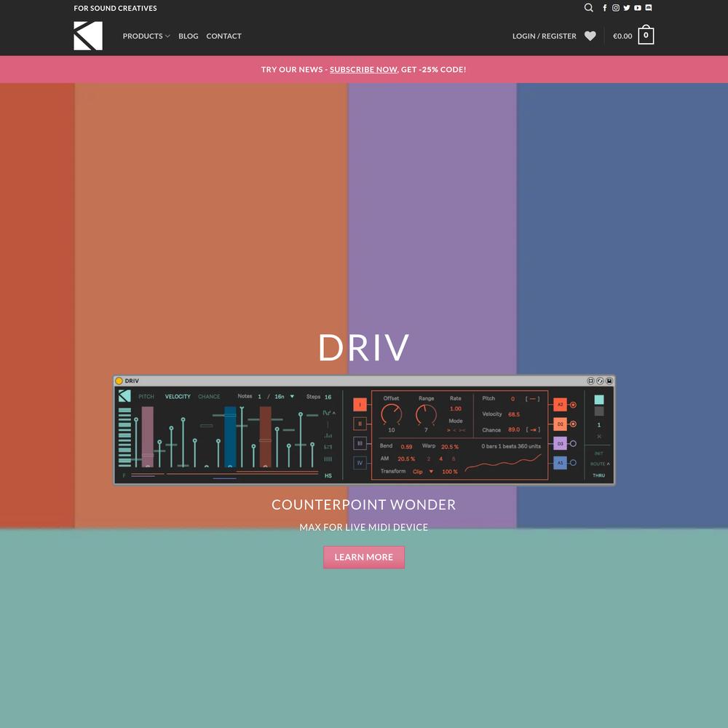The image size is (728, 728).
Task: Click the Steps 16 value field
Action: click(x=328, y=397)
